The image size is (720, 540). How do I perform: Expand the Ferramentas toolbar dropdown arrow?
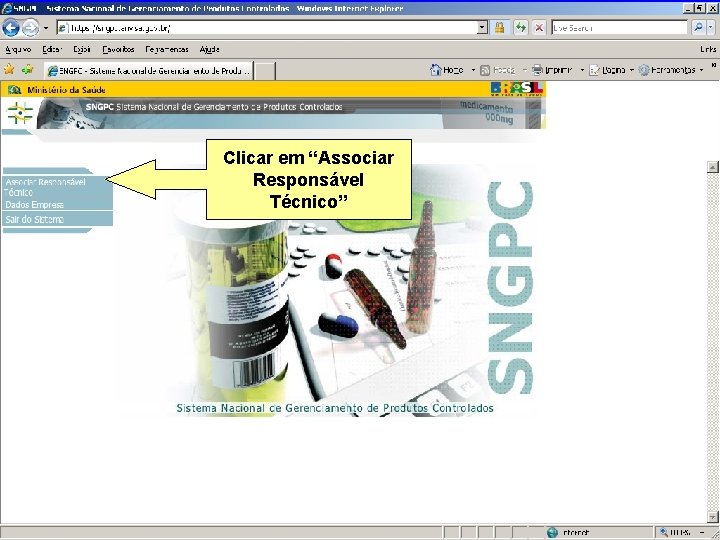(701, 70)
